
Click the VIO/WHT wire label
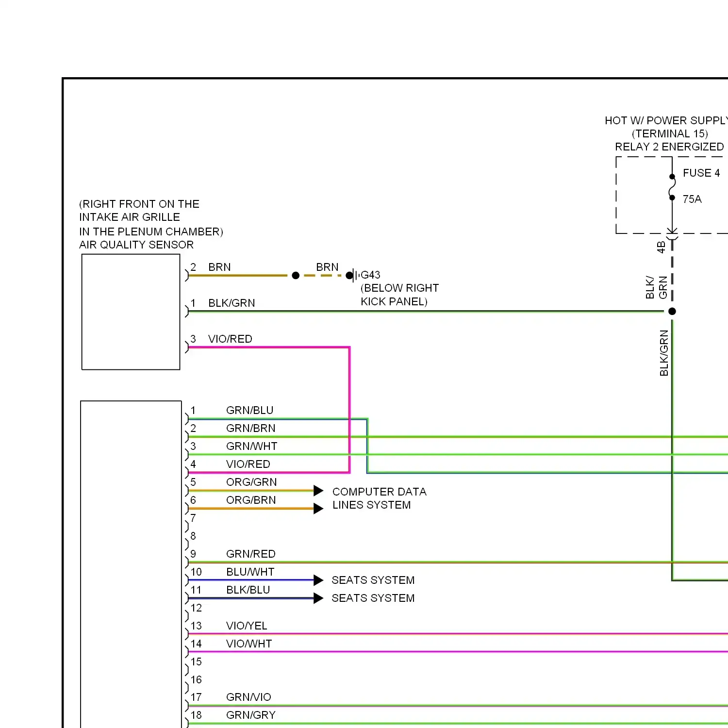pyautogui.click(x=249, y=644)
